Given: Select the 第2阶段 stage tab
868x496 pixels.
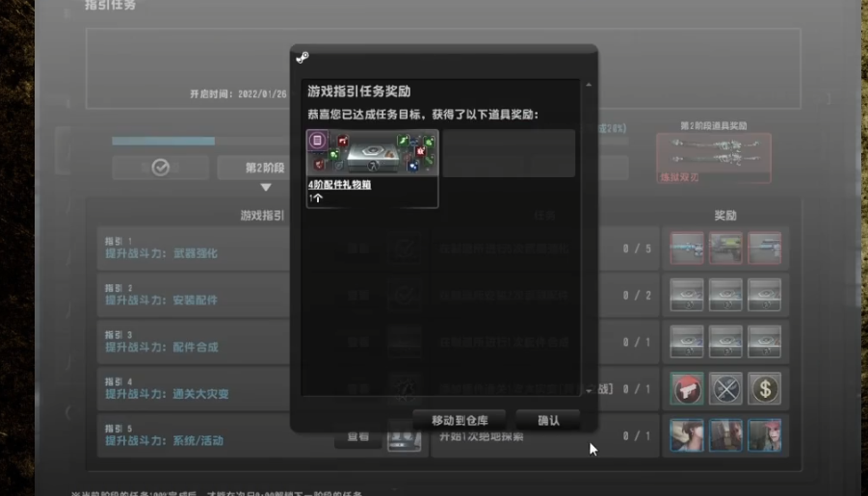Looking at the screenshot, I should tap(254, 168).
